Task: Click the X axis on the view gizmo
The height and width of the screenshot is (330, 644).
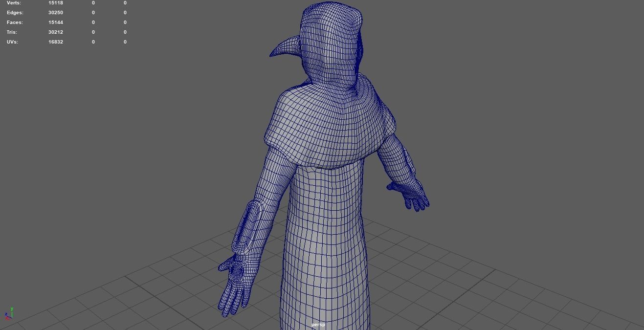Action: point(8,319)
